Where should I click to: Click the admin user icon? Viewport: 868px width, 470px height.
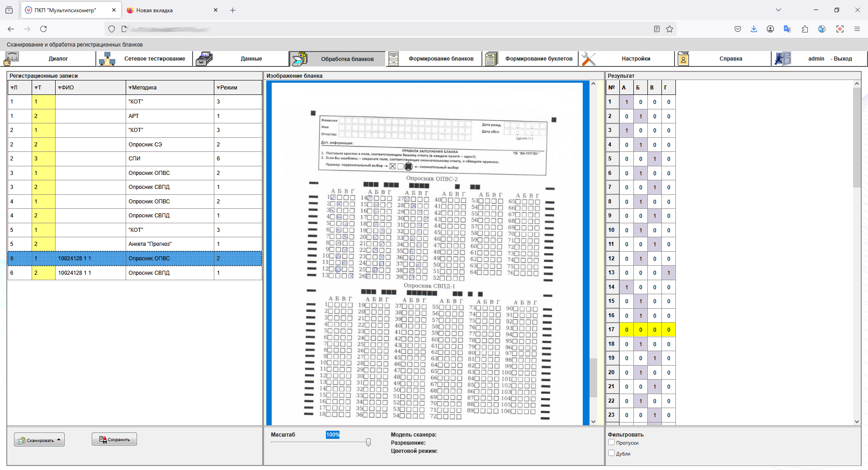click(783, 59)
